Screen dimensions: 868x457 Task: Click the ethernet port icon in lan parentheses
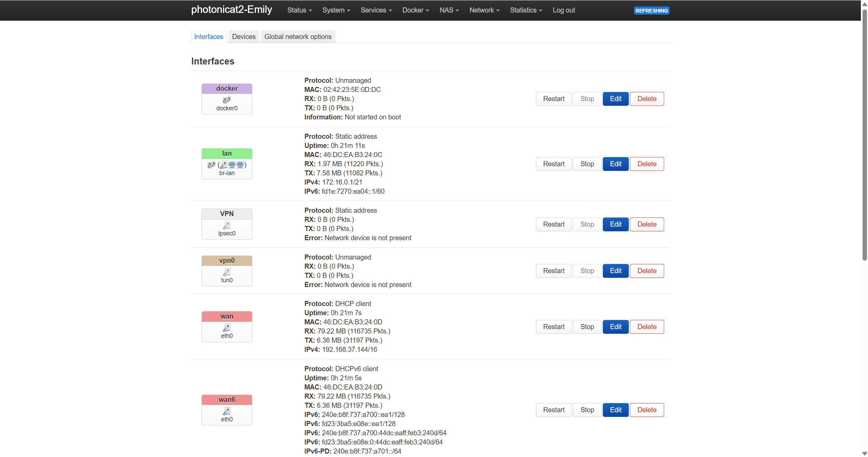(224, 165)
